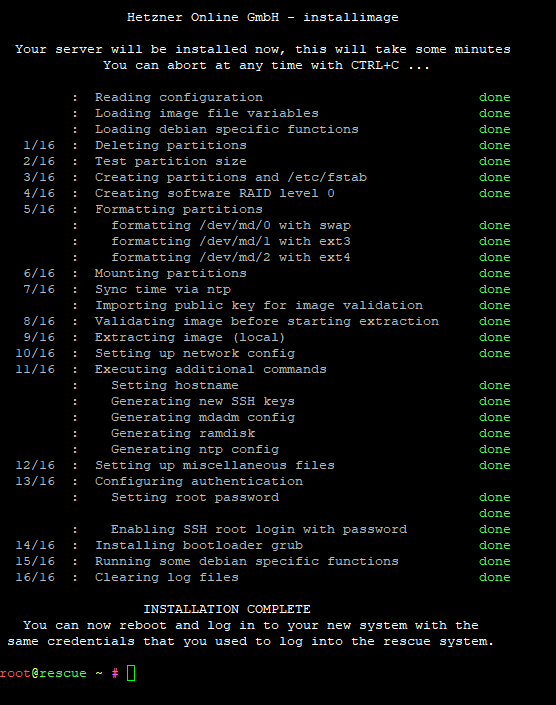Click the 'Generating ramdisk' line
The width and height of the screenshot is (556, 705).
[183, 433]
